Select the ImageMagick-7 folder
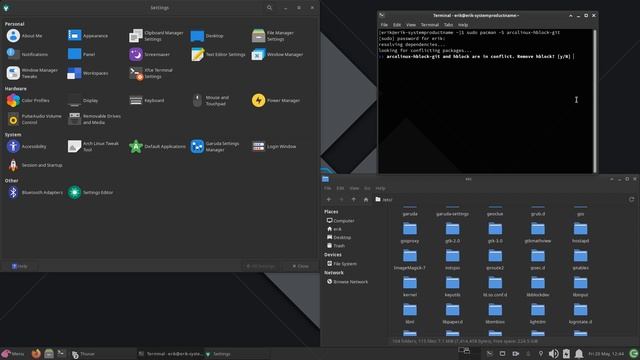This screenshot has height=360, width=640. 410,260
